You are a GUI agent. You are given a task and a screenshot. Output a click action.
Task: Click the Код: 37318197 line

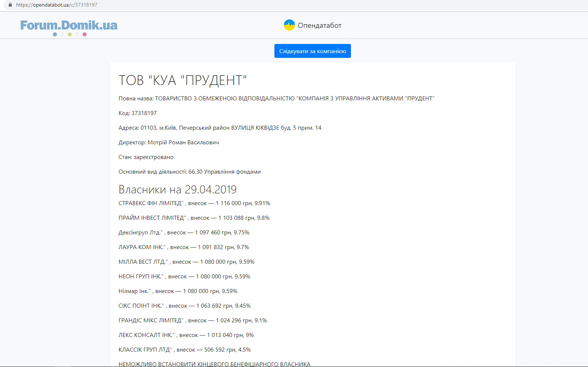pos(138,113)
